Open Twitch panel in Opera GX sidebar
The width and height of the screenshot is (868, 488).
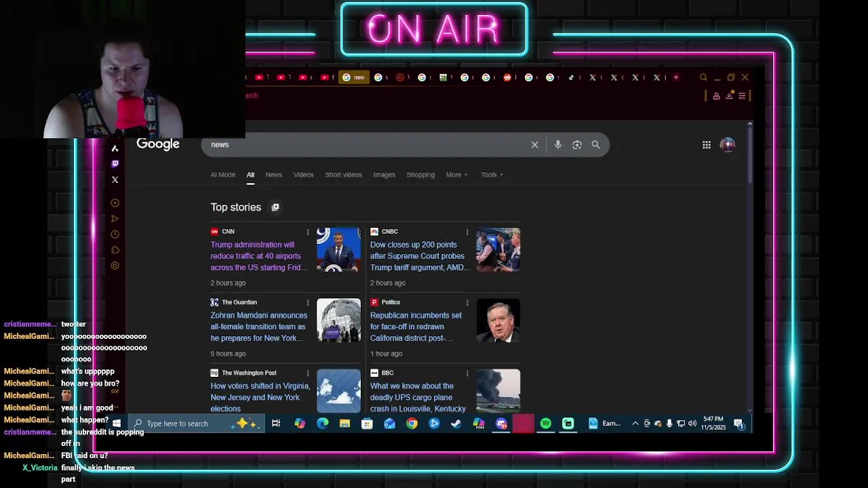tap(115, 163)
